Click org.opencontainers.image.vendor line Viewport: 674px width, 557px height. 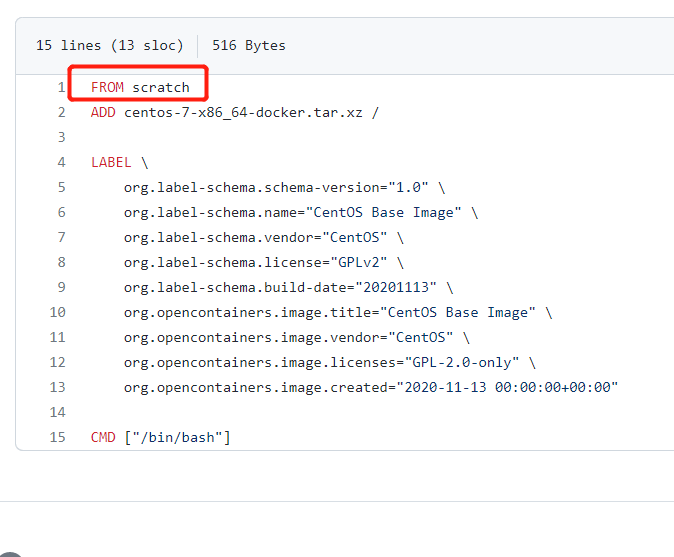297,337
